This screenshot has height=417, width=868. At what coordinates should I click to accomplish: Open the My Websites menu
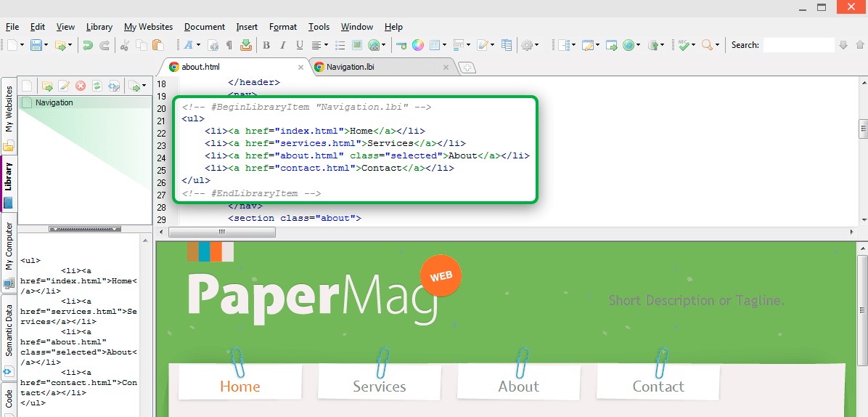[x=148, y=27]
